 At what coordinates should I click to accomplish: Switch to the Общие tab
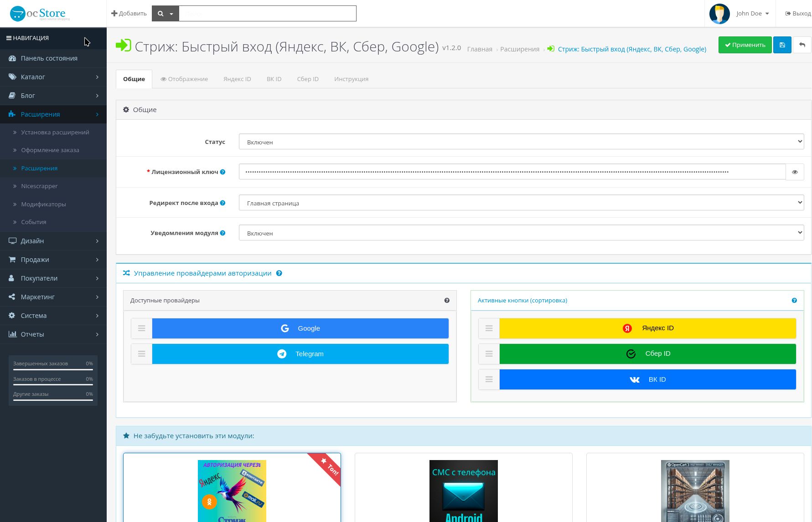pos(134,79)
